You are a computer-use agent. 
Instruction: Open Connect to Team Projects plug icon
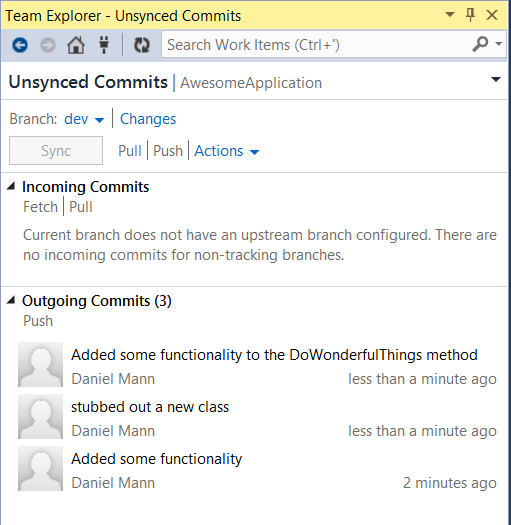click(104, 45)
